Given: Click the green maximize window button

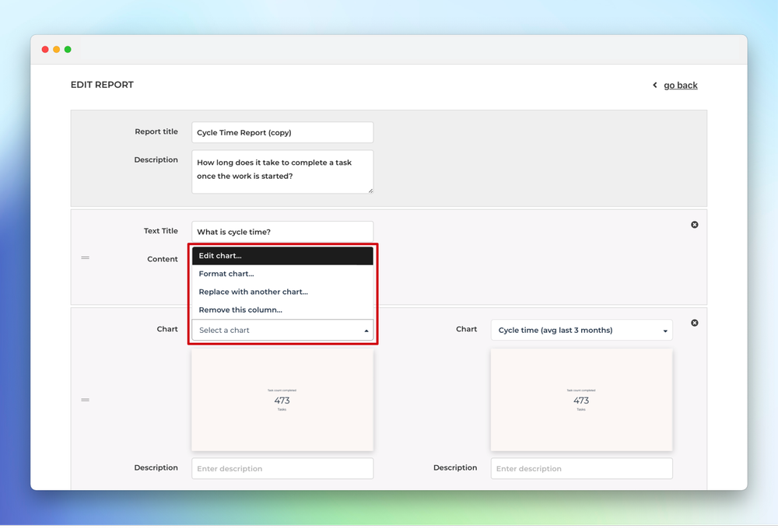Looking at the screenshot, I should click(68, 49).
